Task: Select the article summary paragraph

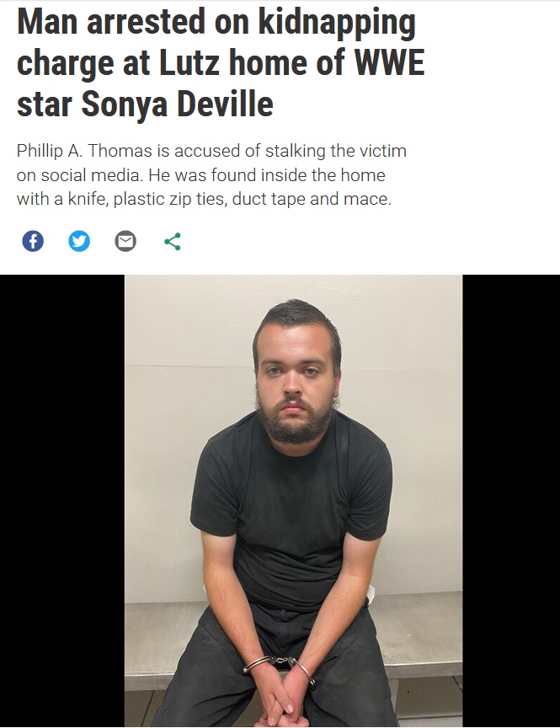Action: point(211,175)
